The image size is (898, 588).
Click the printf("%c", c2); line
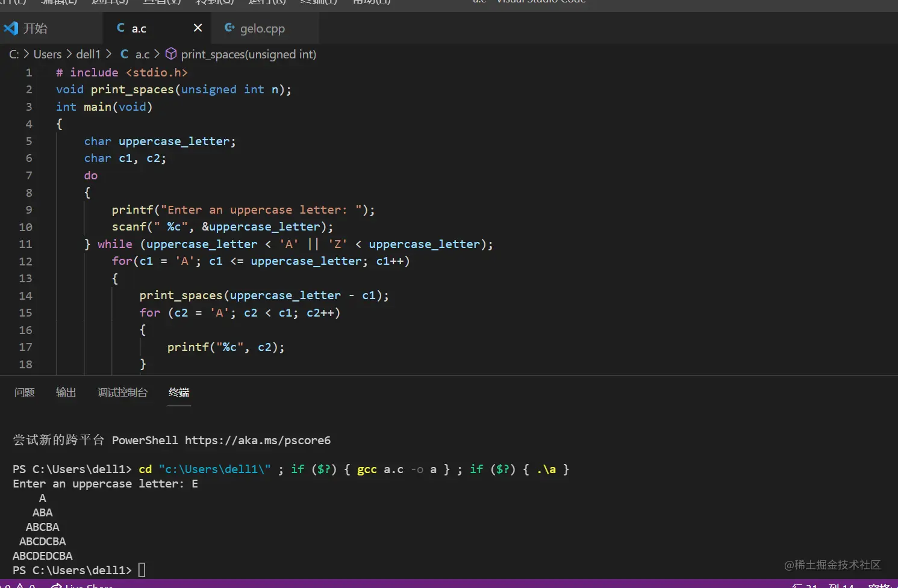(226, 347)
